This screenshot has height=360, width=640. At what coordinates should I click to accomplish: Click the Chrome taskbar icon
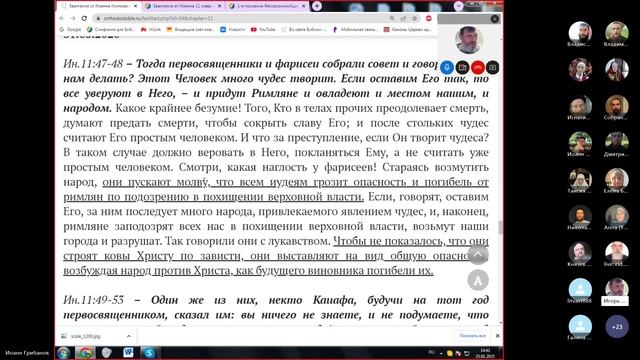(85, 353)
